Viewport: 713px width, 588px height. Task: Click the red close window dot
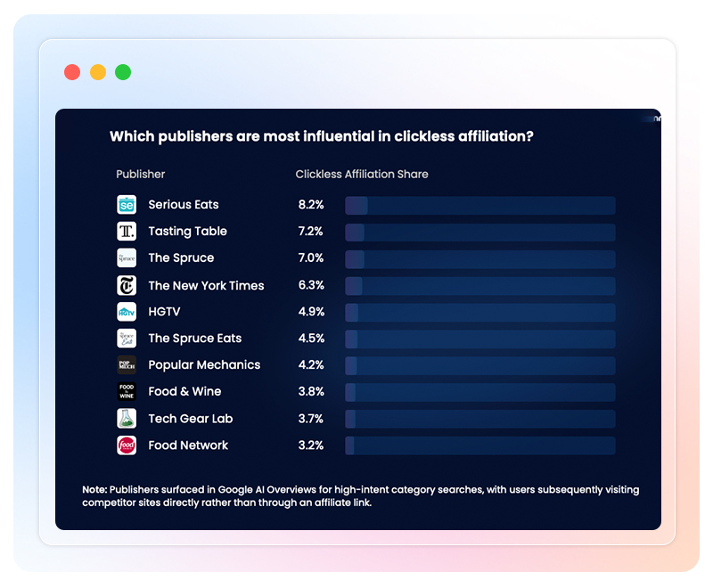72,72
